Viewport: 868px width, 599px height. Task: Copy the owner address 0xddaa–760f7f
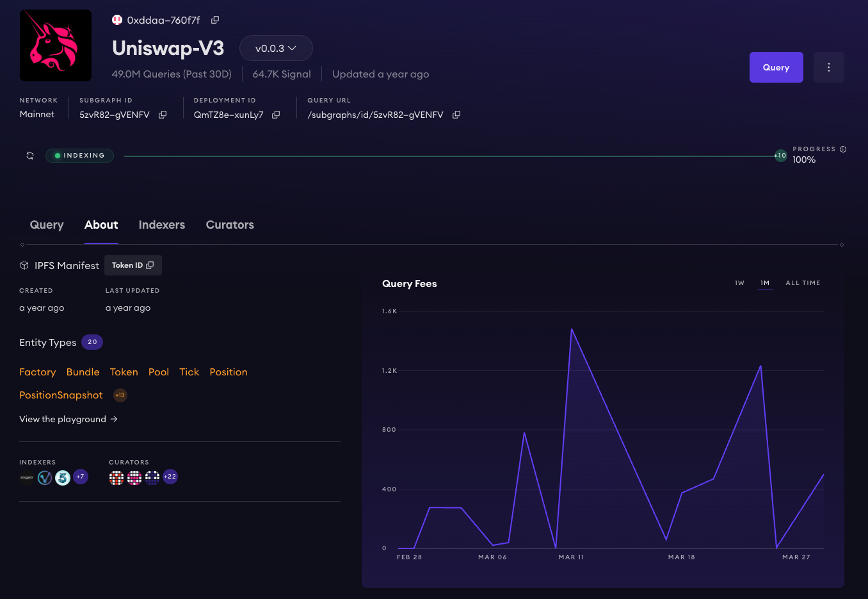click(215, 20)
